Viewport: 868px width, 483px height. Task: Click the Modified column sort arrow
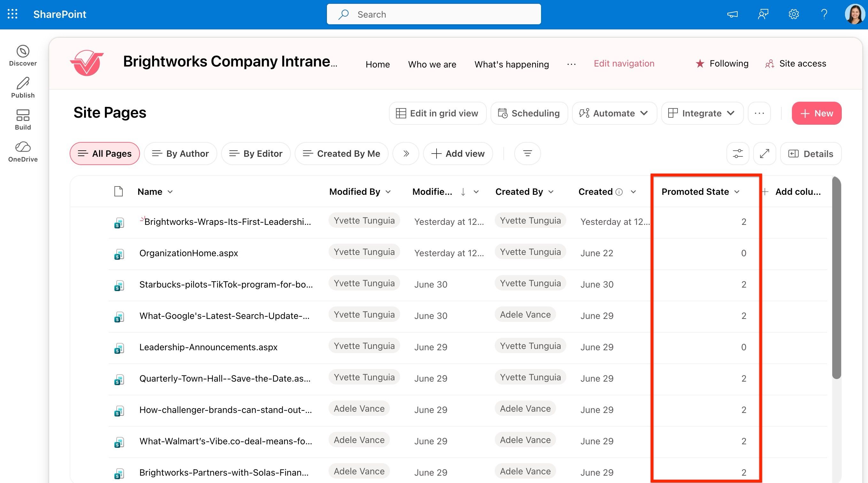click(x=463, y=192)
